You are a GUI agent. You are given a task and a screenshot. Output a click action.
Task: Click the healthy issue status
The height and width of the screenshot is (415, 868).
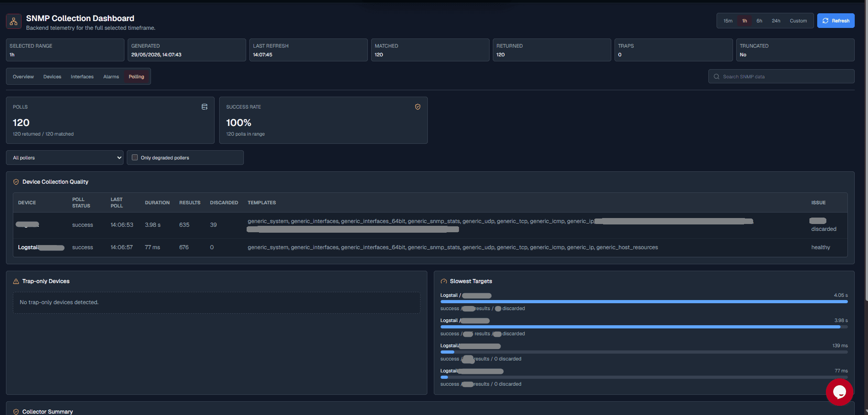coord(820,247)
